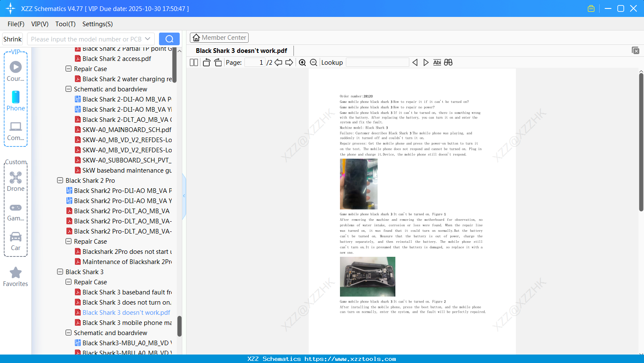This screenshot has height=363, width=644.
Task: Open Maintenance of Blackshark 2Pro file
Action: pyautogui.click(x=123, y=261)
